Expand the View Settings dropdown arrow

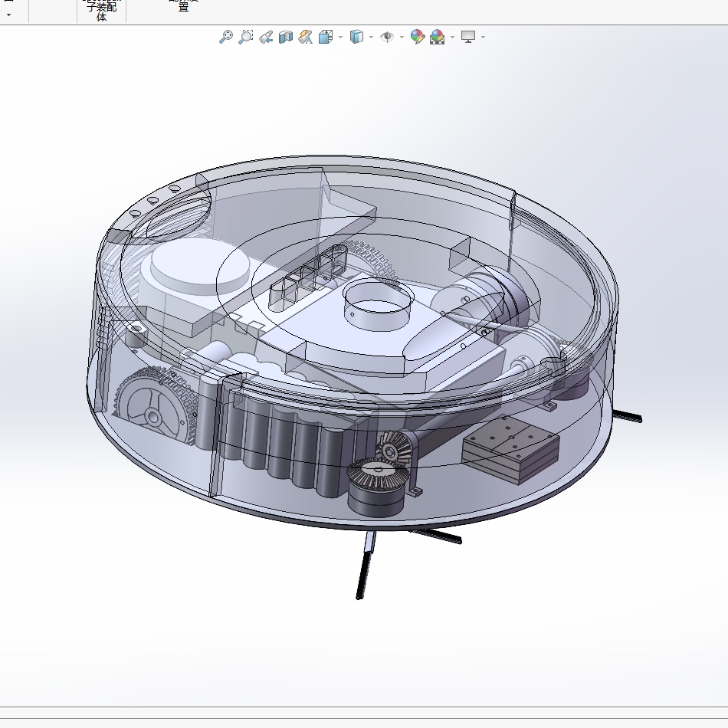484,37
